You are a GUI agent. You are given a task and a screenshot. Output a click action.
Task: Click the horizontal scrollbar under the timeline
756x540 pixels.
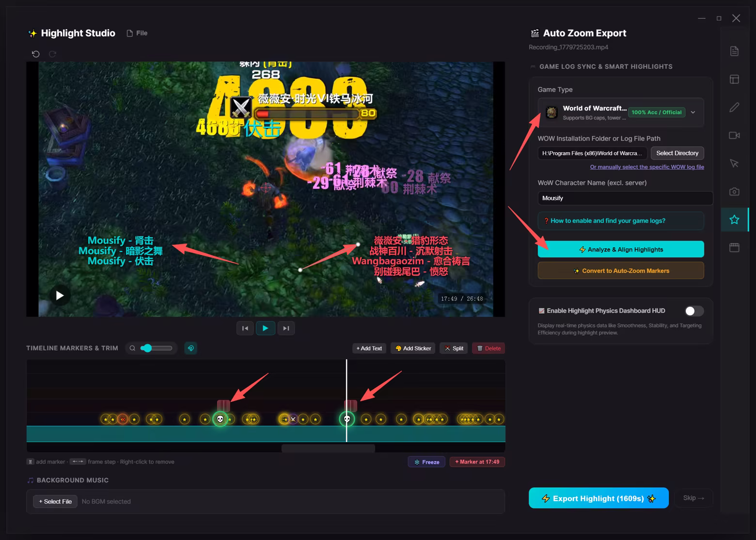(x=328, y=448)
